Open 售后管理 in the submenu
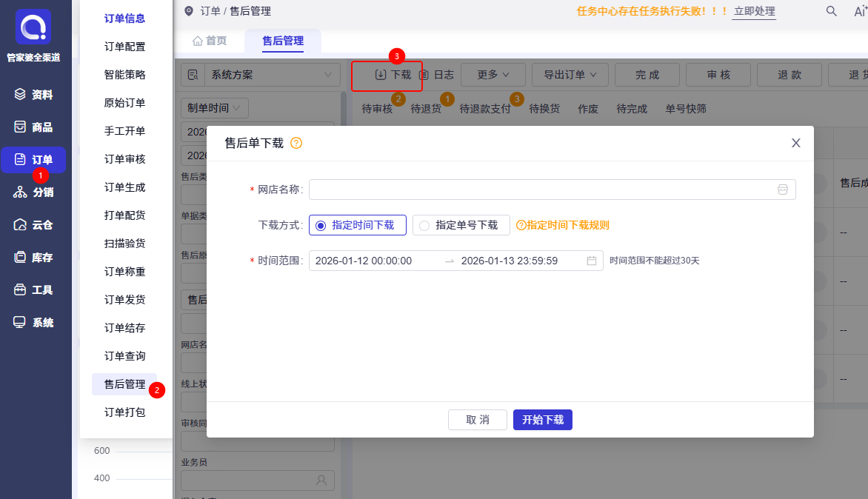This screenshot has height=499, width=868. coord(124,384)
